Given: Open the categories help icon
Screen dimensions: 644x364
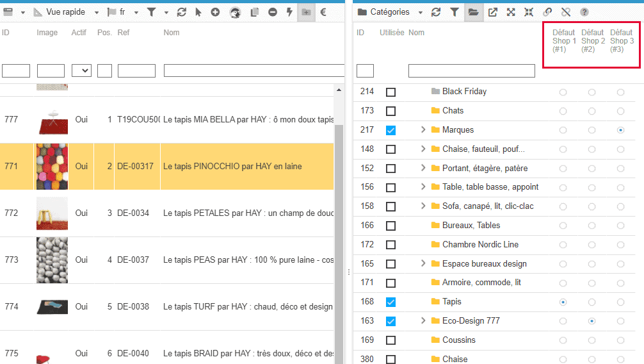Looking at the screenshot, I should (x=584, y=12).
